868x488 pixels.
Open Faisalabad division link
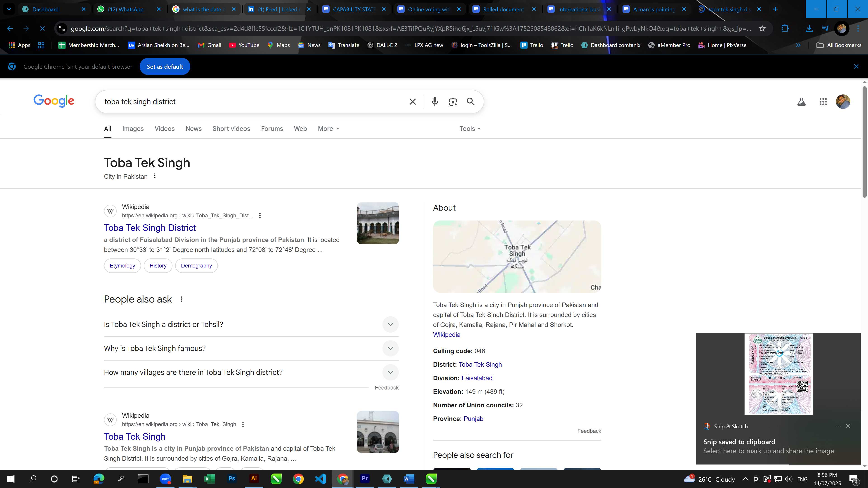(x=477, y=378)
